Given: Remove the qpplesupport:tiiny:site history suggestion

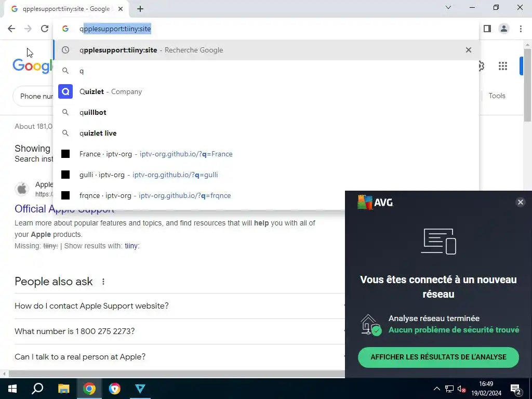Looking at the screenshot, I should coord(469,50).
